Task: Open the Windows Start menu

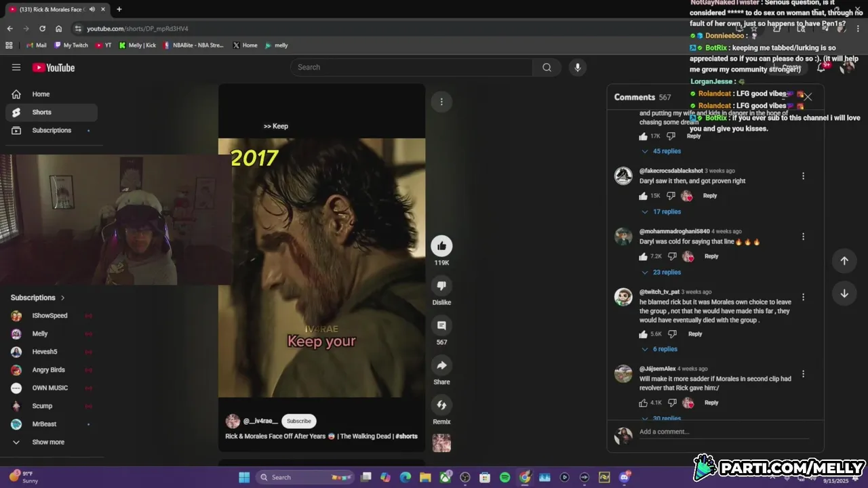Action: click(x=244, y=477)
